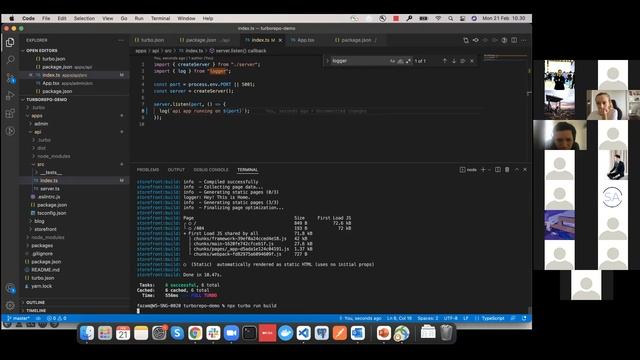Open the Source Control view
The height and width of the screenshot is (360, 640).
click(10, 78)
